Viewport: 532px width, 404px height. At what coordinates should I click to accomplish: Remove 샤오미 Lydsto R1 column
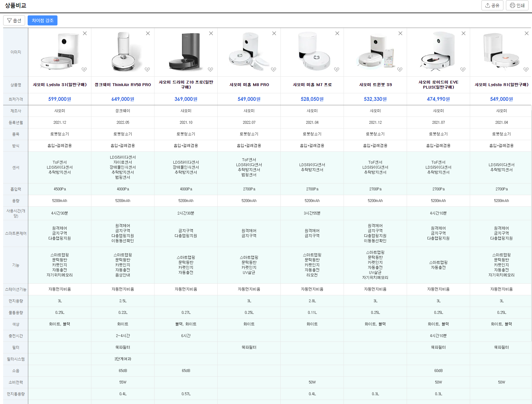[527, 33]
